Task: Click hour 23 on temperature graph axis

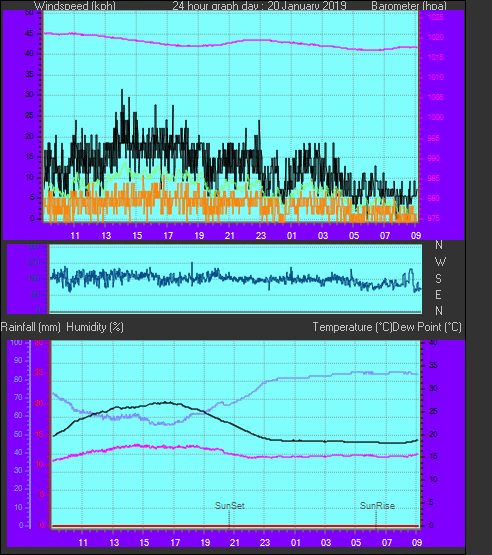Action: [265, 542]
